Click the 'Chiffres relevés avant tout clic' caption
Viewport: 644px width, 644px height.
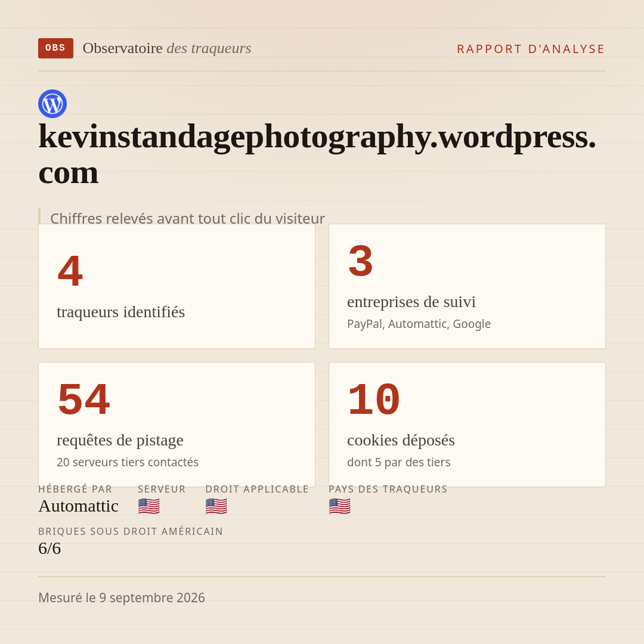187,218
